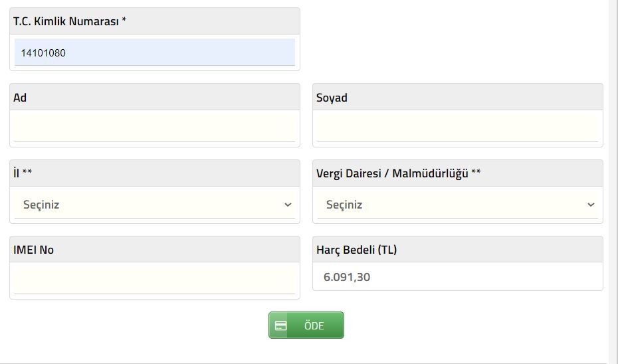Click the Ad field header label
618x364 pixels.
coord(20,97)
